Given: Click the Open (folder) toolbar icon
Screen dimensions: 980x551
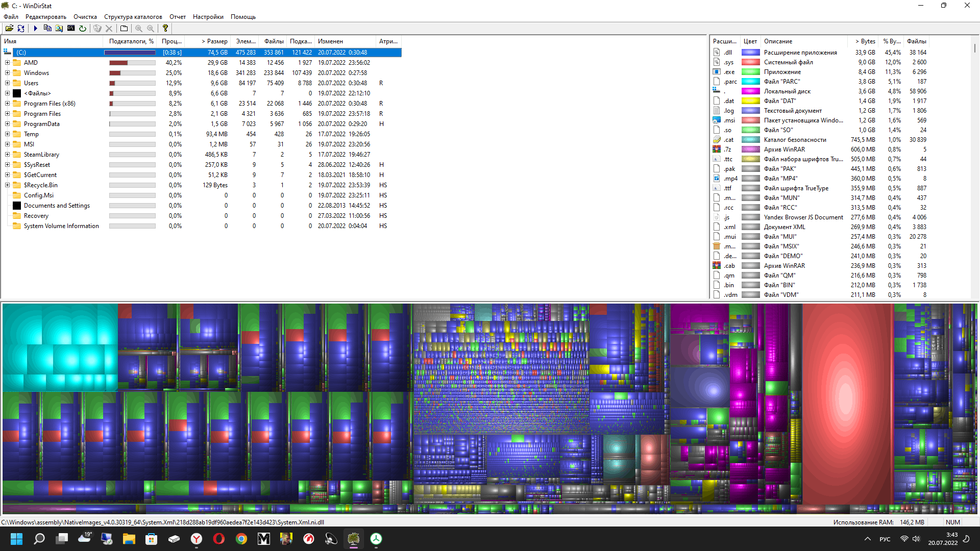Looking at the screenshot, I should (9, 29).
